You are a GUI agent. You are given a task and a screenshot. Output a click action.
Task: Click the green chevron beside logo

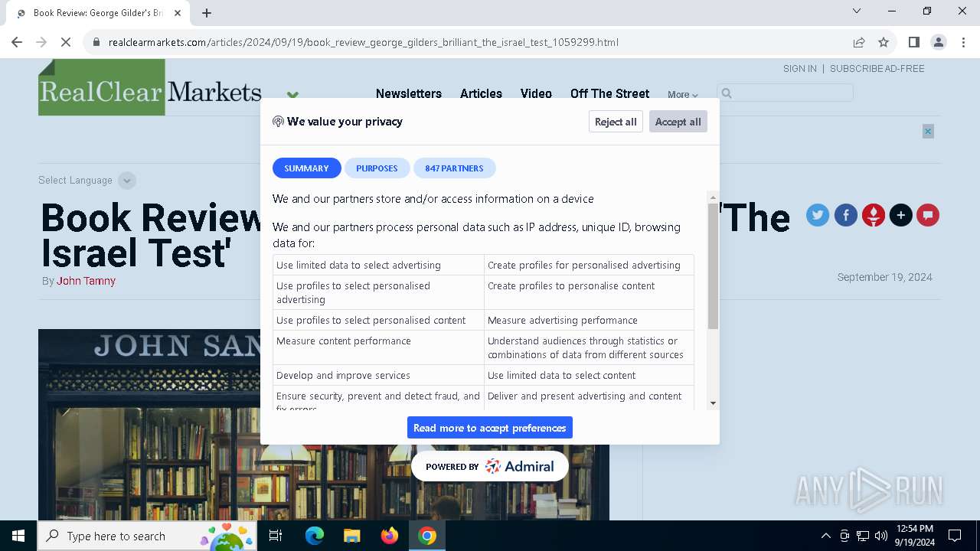pos(292,95)
